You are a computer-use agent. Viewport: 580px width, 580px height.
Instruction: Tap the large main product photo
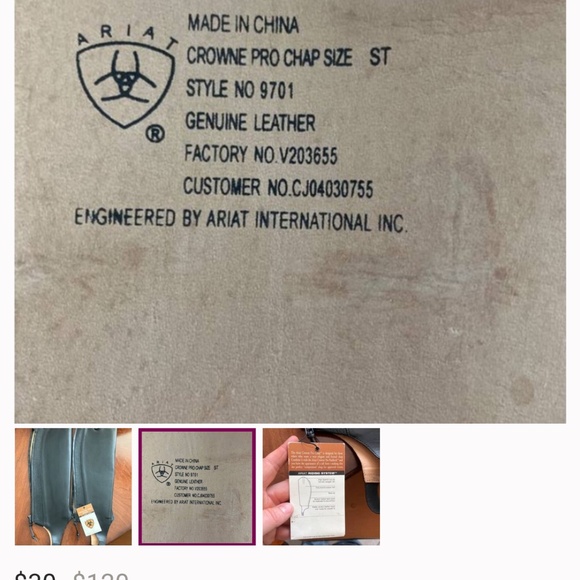pyautogui.click(x=290, y=211)
